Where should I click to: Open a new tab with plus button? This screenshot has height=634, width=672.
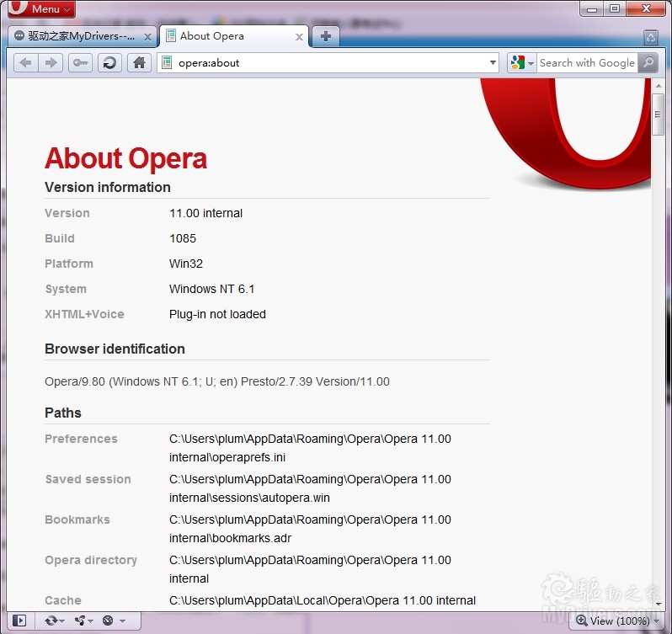point(326,36)
